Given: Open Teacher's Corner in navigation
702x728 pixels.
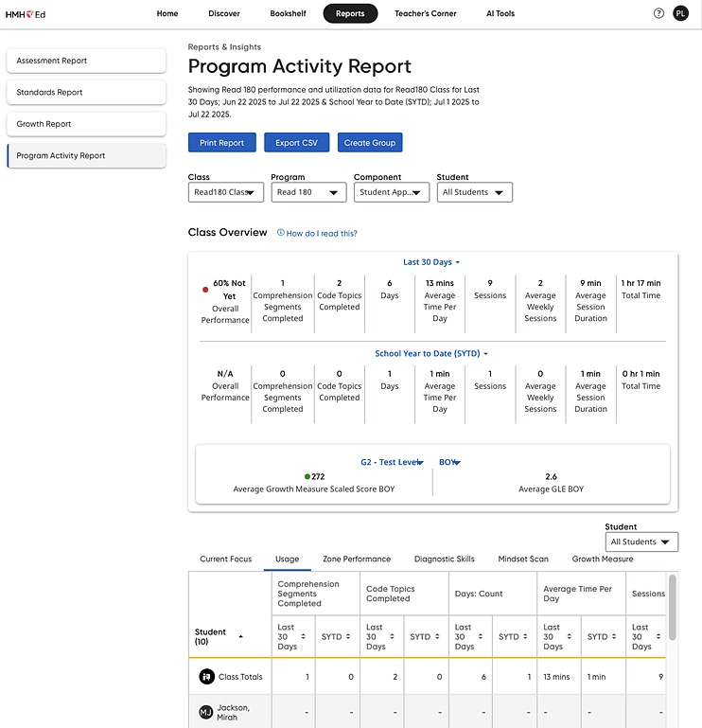Looking at the screenshot, I should point(426,13).
